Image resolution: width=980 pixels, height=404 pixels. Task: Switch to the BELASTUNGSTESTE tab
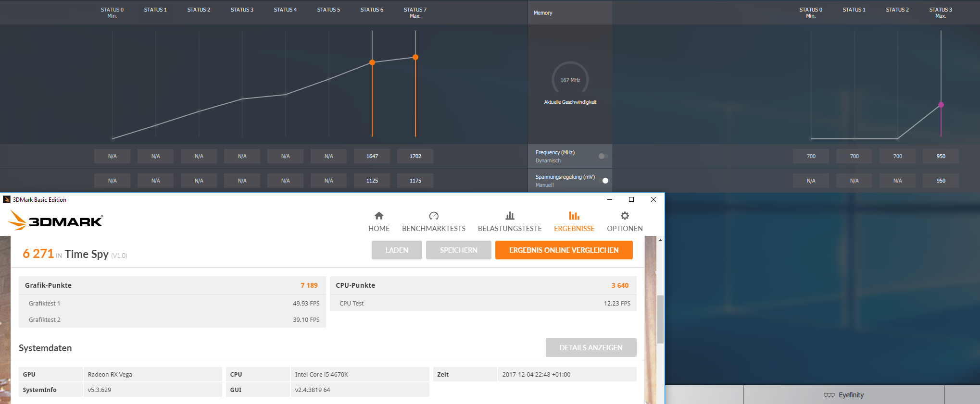510,229
